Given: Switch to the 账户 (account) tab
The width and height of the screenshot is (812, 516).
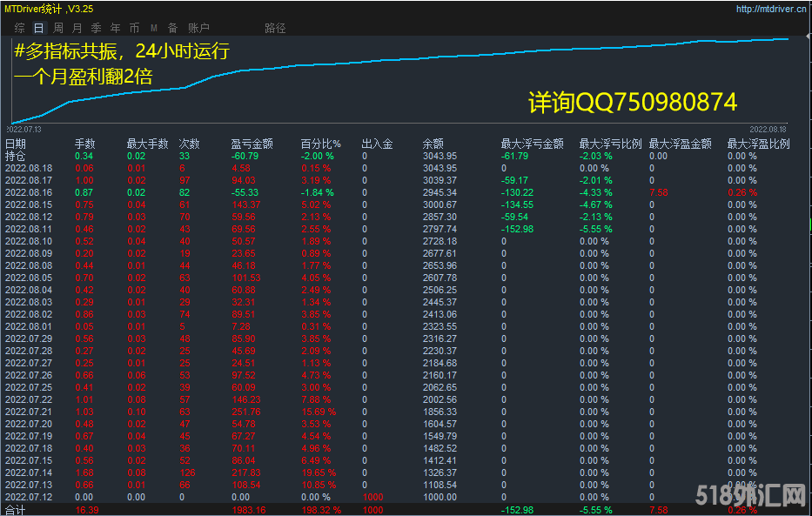Looking at the screenshot, I should 198,28.
